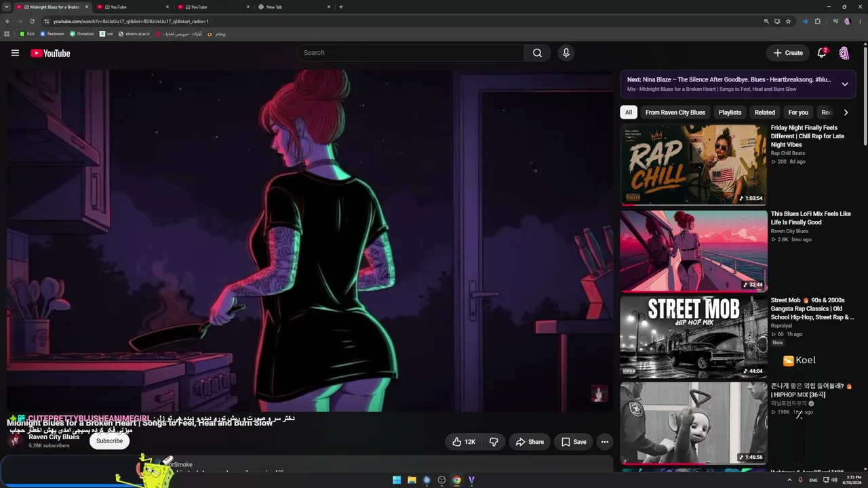The height and width of the screenshot is (488, 868).
Task: Click the Create button
Action: 788,53
